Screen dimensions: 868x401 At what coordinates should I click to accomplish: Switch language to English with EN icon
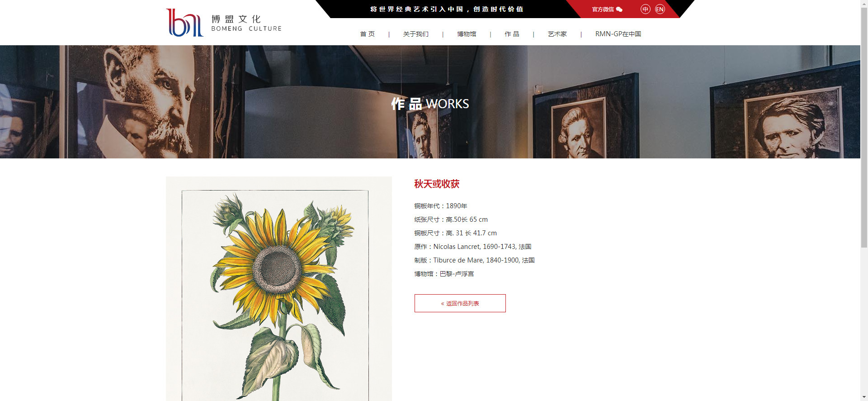[x=660, y=9]
